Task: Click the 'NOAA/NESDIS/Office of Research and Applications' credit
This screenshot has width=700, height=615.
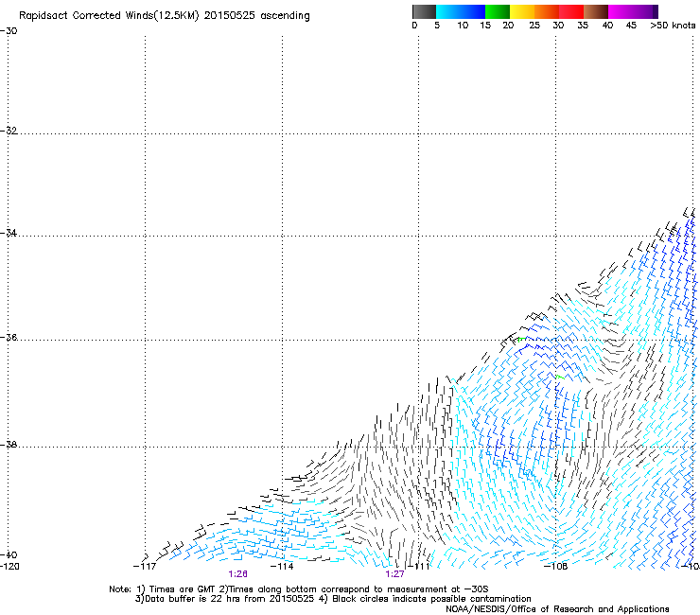Action: click(557, 609)
